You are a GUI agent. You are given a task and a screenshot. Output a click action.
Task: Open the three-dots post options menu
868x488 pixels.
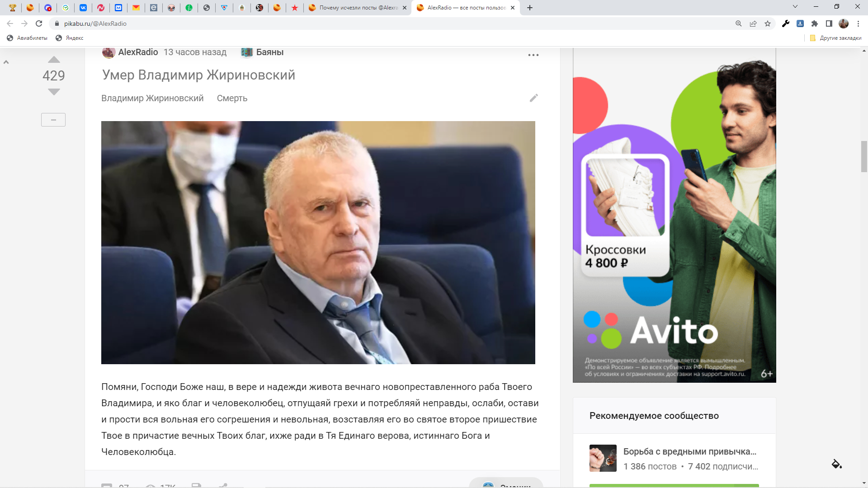(533, 55)
